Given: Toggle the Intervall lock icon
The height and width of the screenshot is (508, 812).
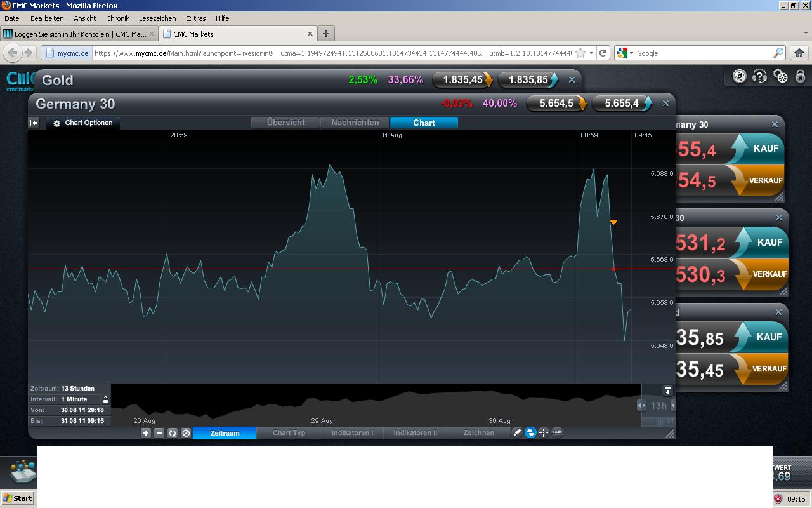Looking at the screenshot, I should tap(105, 399).
